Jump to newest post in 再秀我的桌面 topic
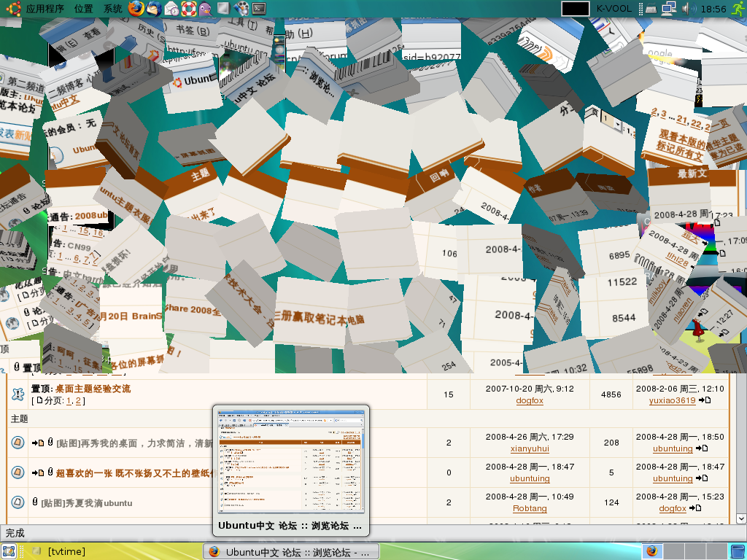The height and width of the screenshot is (560, 747). tap(38, 443)
